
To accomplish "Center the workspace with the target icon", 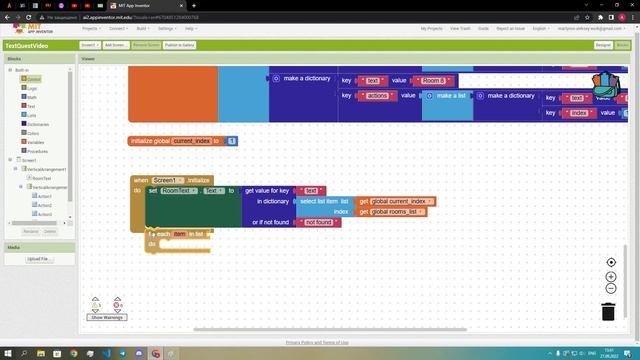I will tap(611, 262).
